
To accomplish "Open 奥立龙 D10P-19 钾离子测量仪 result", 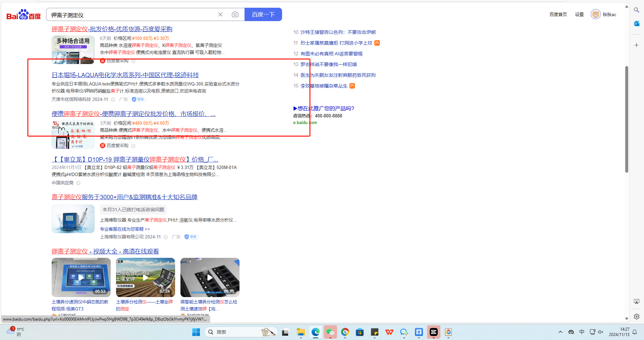I will [x=135, y=160].
